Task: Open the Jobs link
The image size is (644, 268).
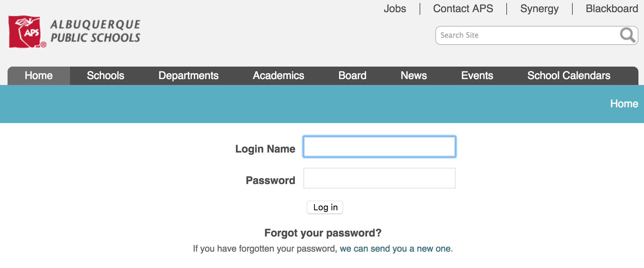Action: pyautogui.click(x=395, y=9)
